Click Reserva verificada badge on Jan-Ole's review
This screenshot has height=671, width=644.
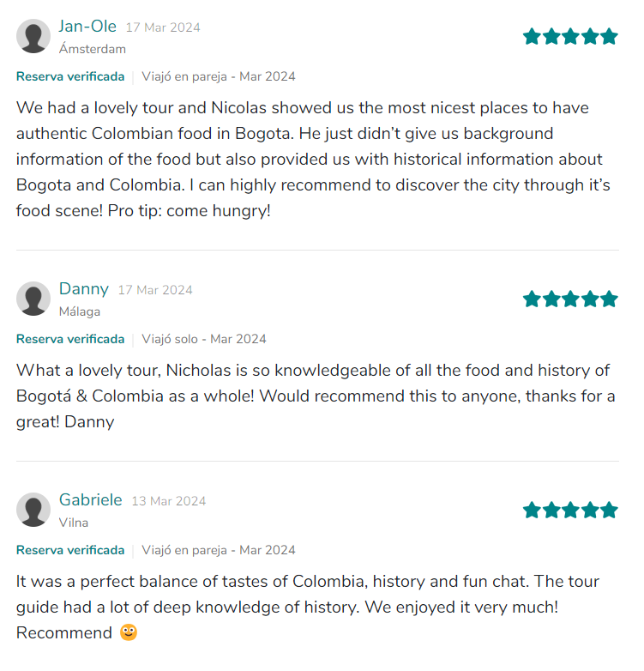coord(70,76)
